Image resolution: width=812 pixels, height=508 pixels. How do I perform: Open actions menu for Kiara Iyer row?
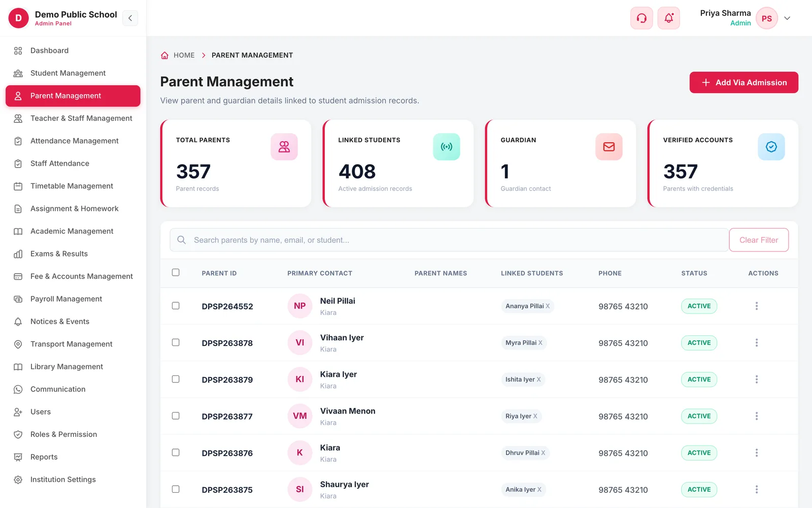coord(756,379)
